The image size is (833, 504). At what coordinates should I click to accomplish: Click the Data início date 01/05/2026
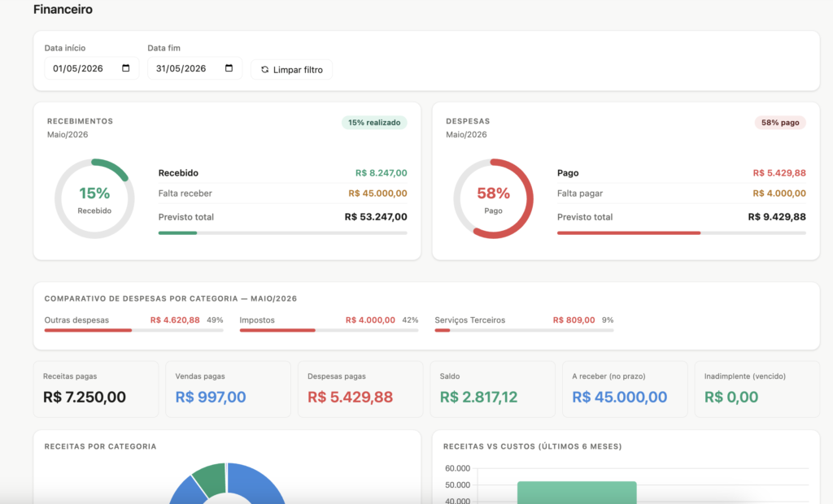click(77, 68)
